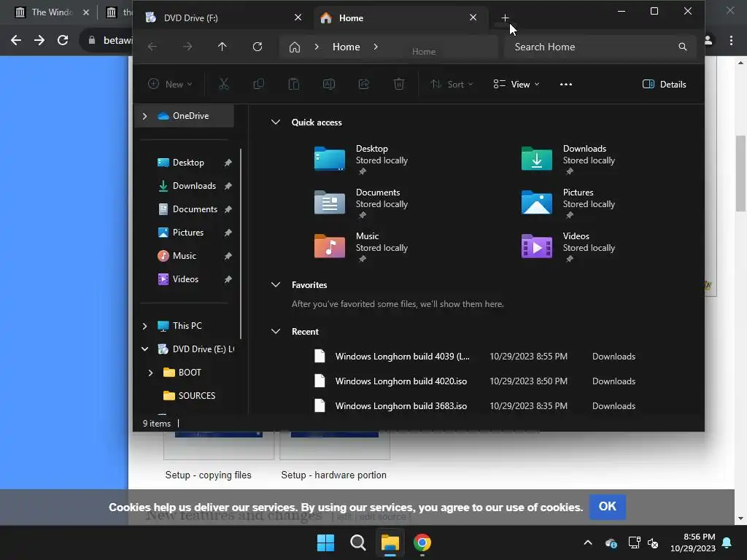747x560 pixels.
Task: Open the notification bell in system tray
Action: [727, 542]
